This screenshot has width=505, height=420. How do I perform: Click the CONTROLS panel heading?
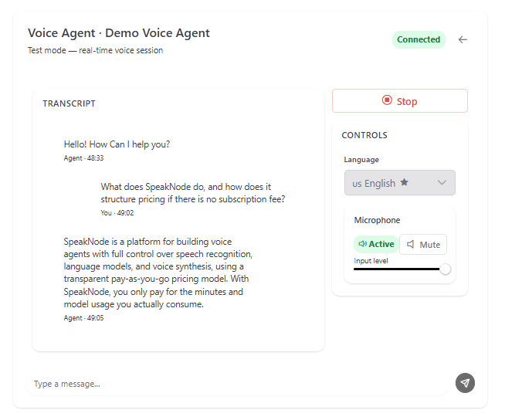364,135
